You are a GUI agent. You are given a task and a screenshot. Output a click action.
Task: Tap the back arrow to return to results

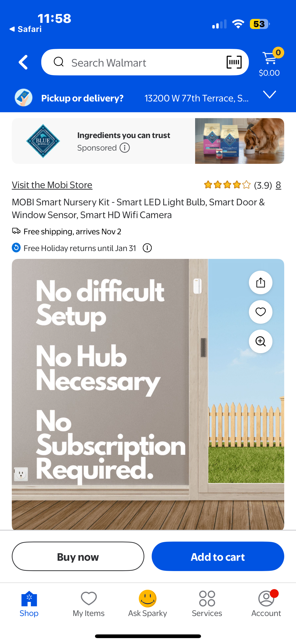23,62
